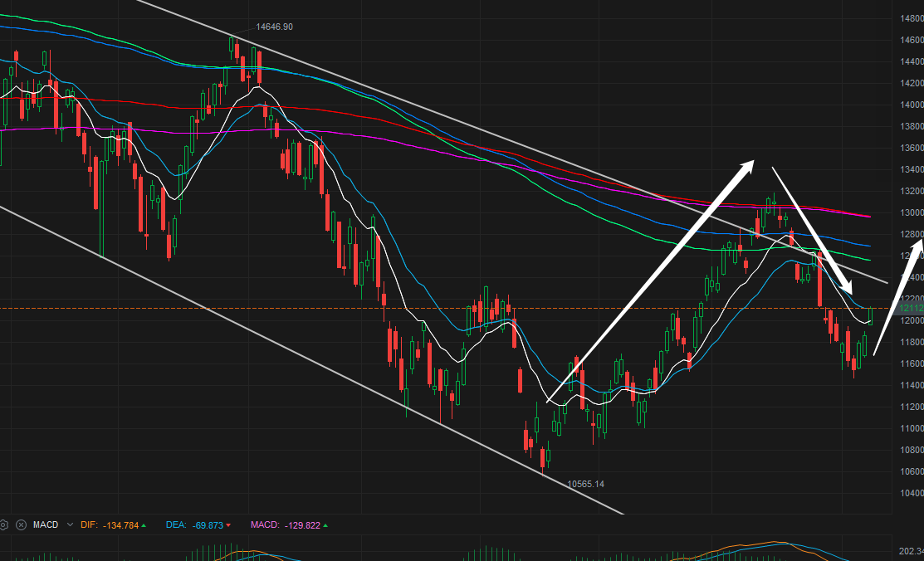The image size is (924, 561).
Task: Select the 10565.14 low price label
Action: [x=585, y=484]
